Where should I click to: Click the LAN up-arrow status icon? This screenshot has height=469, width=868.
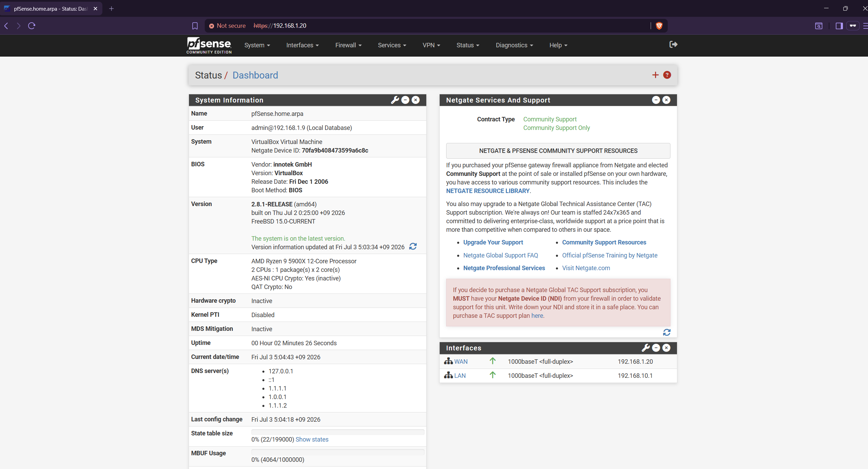[x=492, y=375]
